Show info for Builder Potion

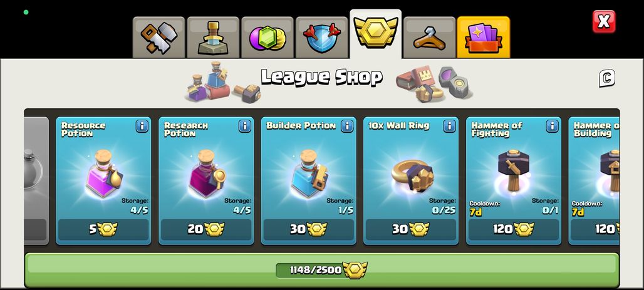347,126
